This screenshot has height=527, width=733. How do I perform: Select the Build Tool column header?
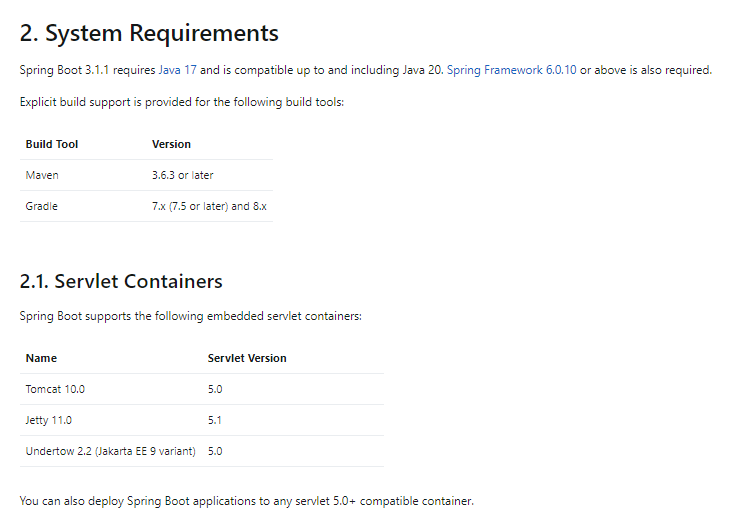(52, 144)
